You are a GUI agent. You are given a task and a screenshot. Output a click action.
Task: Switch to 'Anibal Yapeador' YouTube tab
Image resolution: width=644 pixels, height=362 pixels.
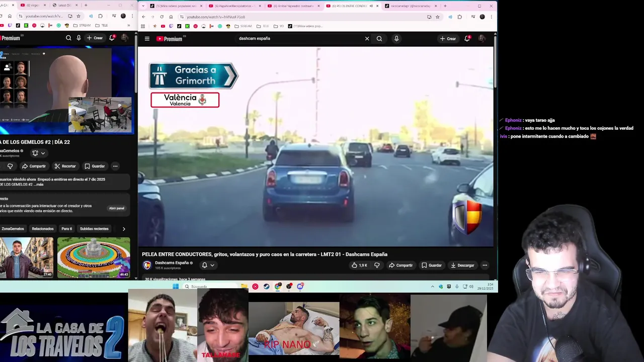click(293, 6)
